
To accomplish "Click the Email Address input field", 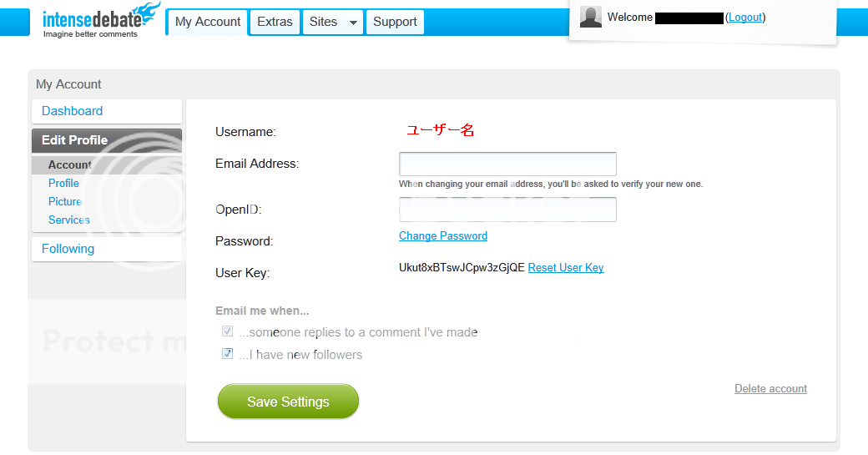I will coord(507,164).
